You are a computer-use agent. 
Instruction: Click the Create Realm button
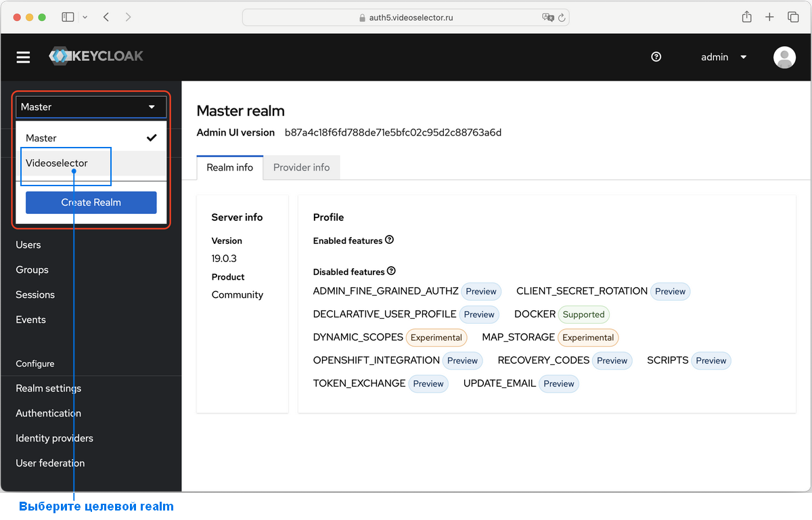point(91,202)
